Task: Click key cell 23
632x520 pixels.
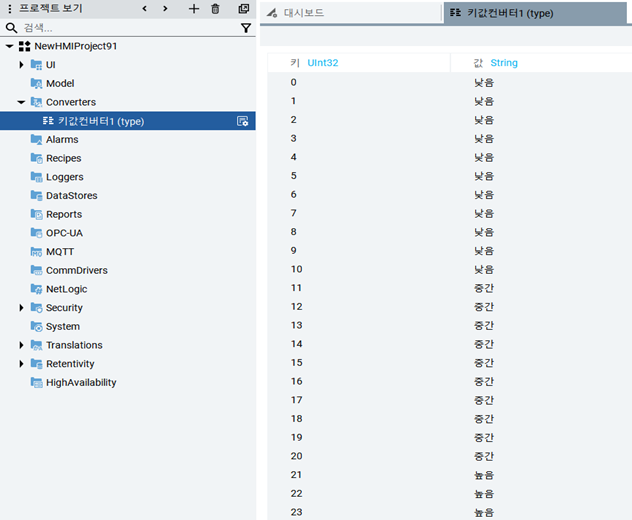Action: coord(297,512)
